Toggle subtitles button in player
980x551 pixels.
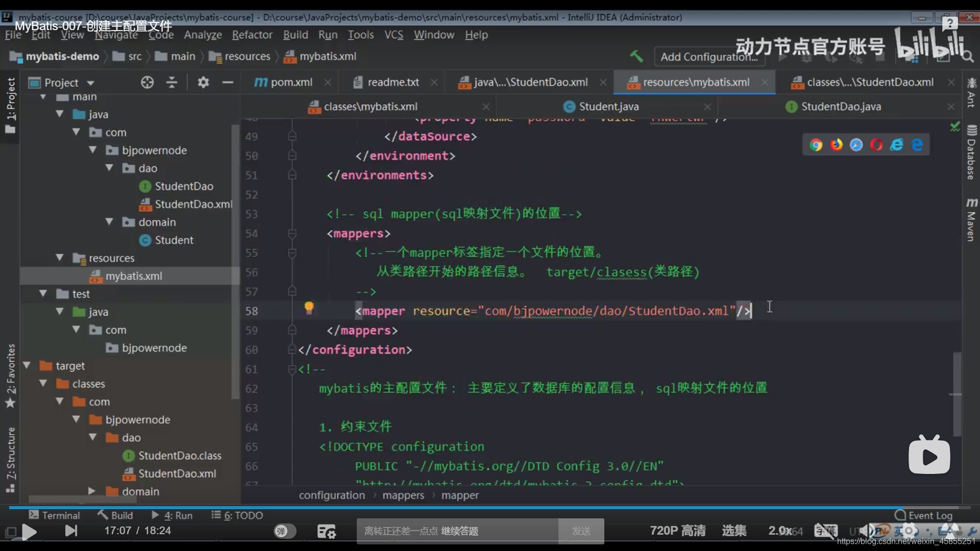click(826, 531)
